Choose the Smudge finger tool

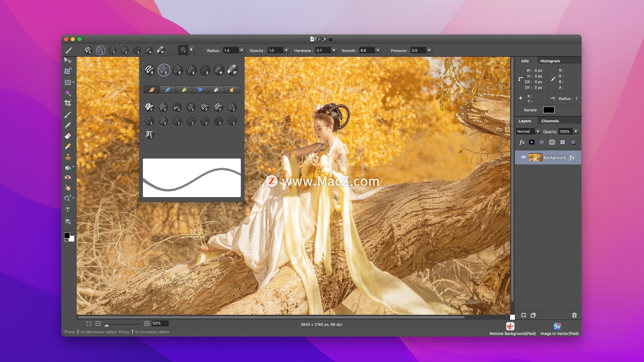pyautogui.click(x=68, y=188)
